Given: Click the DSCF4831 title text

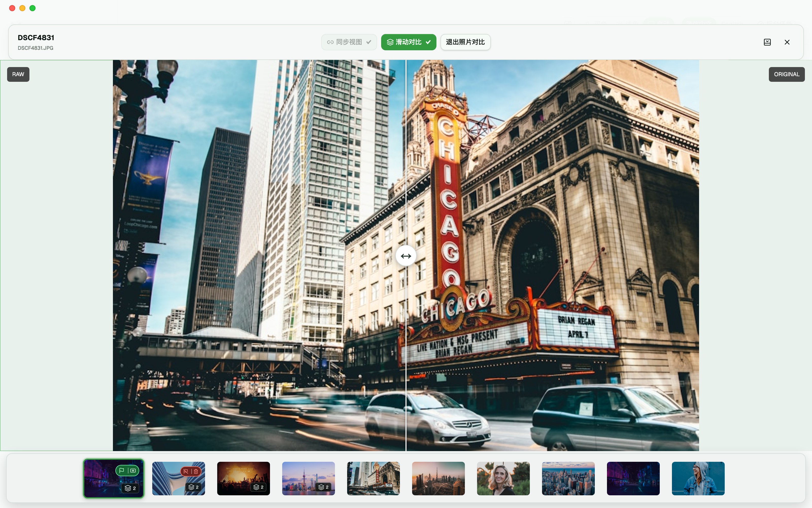Looking at the screenshot, I should pyautogui.click(x=36, y=38).
